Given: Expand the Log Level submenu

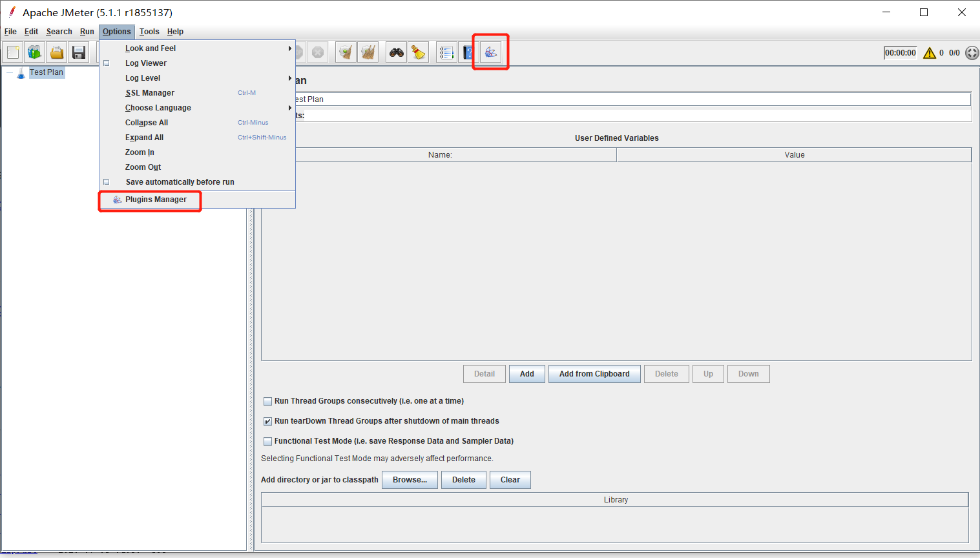Looking at the screenshot, I should pos(197,78).
